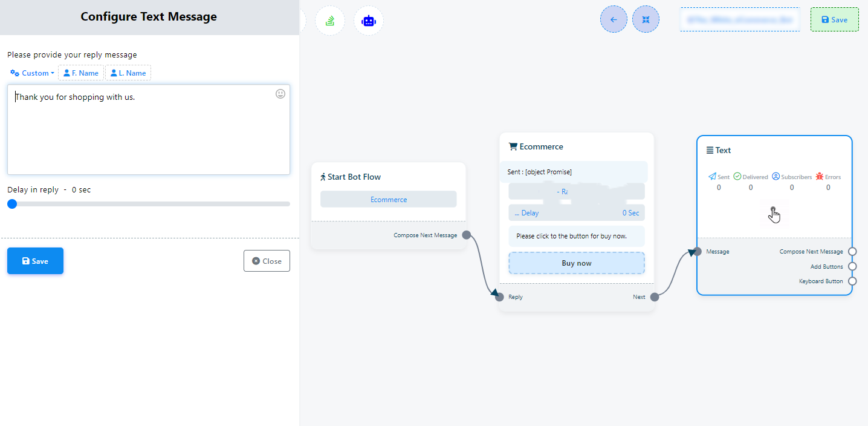The image size is (868, 426).
Task: Click the back arrow circle button
Action: pyautogui.click(x=614, y=19)
